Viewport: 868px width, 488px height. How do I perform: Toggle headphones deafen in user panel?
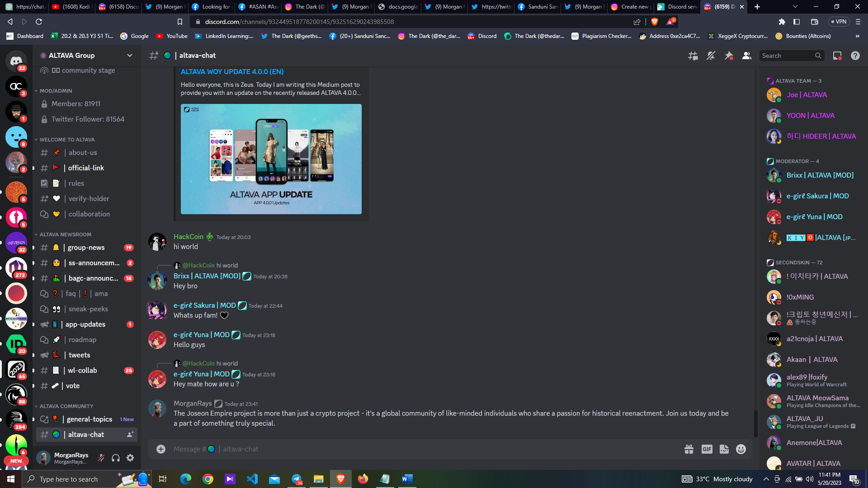pyautogui.click(x=116, y=458)
